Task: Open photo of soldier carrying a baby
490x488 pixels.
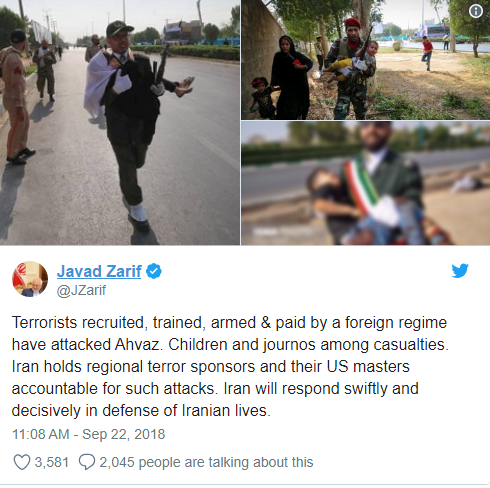Action: [x=366, y=60]
